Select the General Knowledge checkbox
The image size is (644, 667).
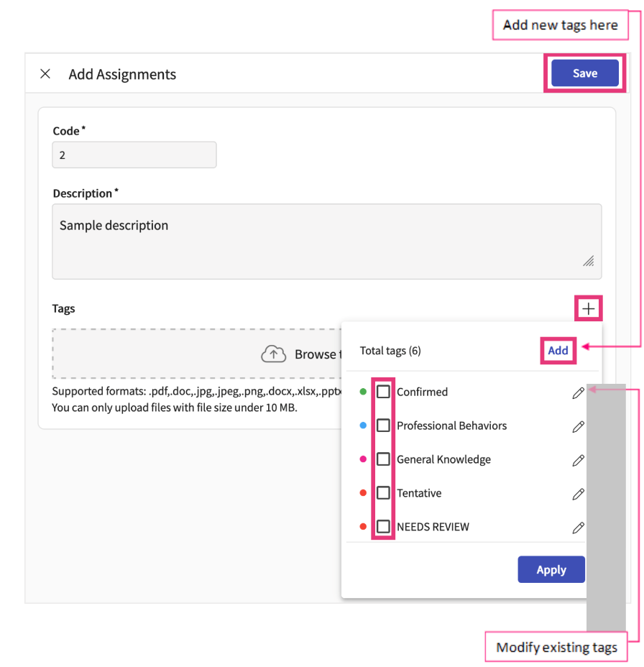tap(384, 459)
